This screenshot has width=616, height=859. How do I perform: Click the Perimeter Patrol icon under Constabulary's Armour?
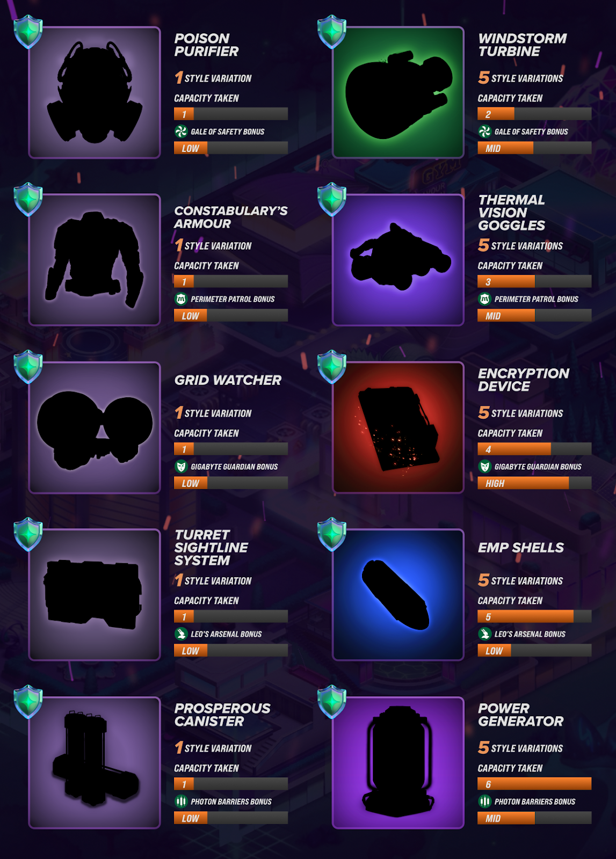(x=181, y=299)
